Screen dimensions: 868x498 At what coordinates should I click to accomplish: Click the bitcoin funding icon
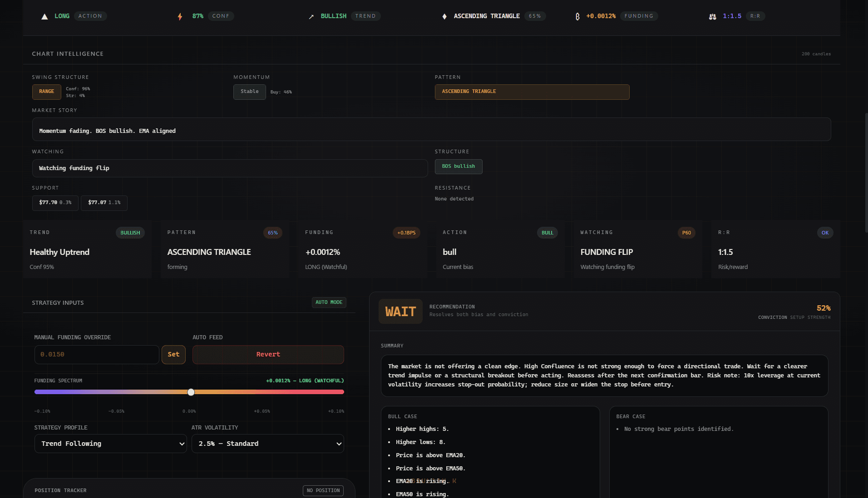click(577, 16)
